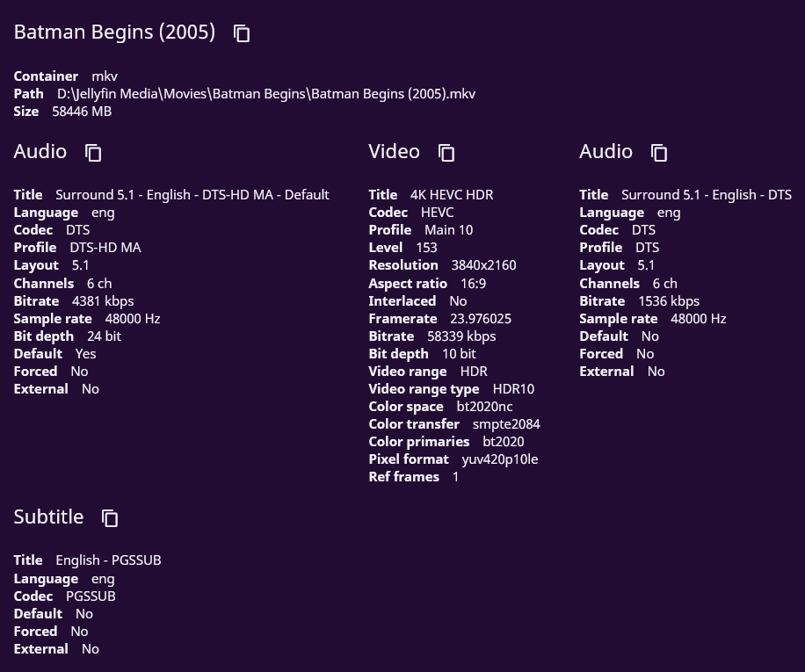Click the Video section heading
Image resolution: width=805 pixels, height=672 pixels.
(394, 152)
